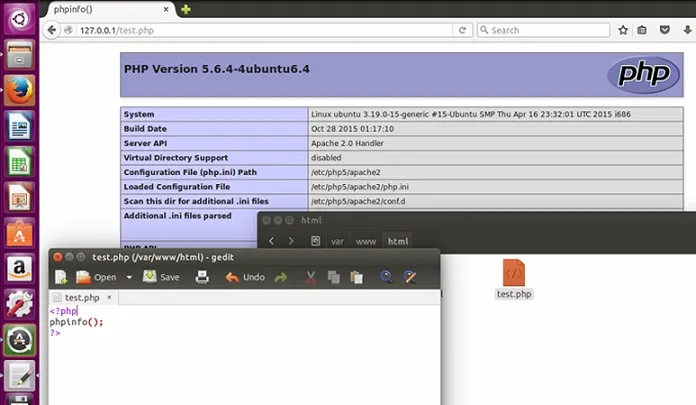Click root location icon in path bar
The width and height of the screenshot is (696, 405).
pos(315,241)
